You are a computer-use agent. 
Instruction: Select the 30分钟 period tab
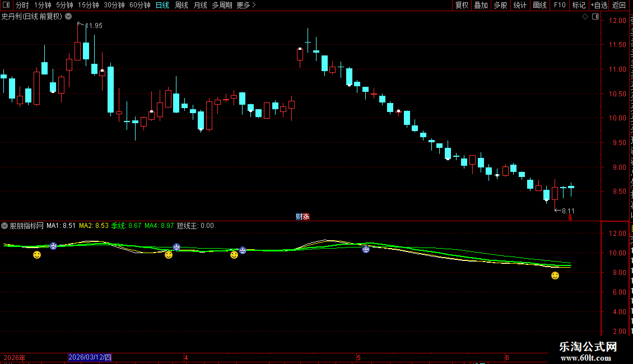(114, 5)
